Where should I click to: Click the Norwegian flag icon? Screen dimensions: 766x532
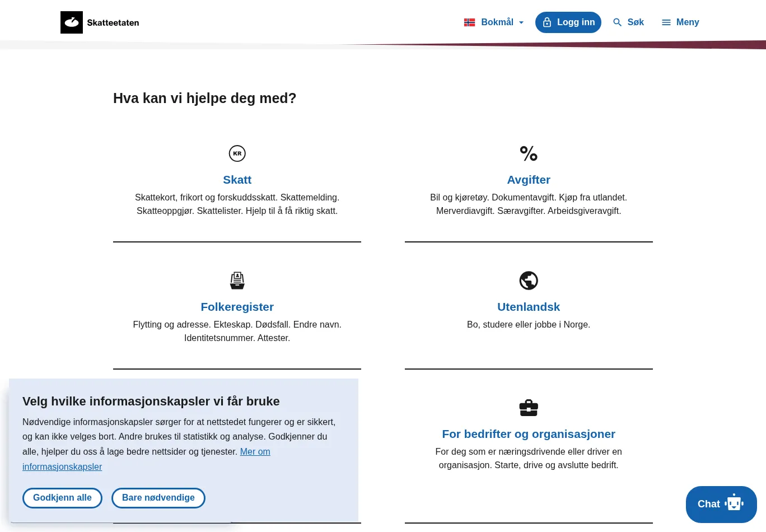pos(470,22)
